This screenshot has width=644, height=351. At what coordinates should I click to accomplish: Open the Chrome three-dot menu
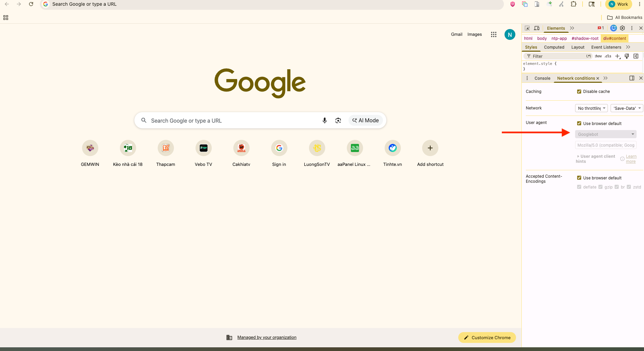(x=639, y=4)
